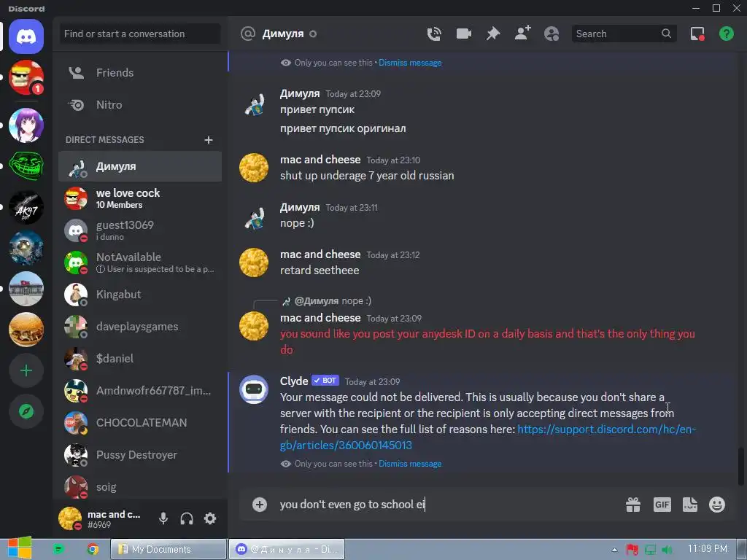Open own profile avatar in user panel
Image resolution: width=747 pixels, height=560 pixels.
pyautogui.click(x=70, y=518)
